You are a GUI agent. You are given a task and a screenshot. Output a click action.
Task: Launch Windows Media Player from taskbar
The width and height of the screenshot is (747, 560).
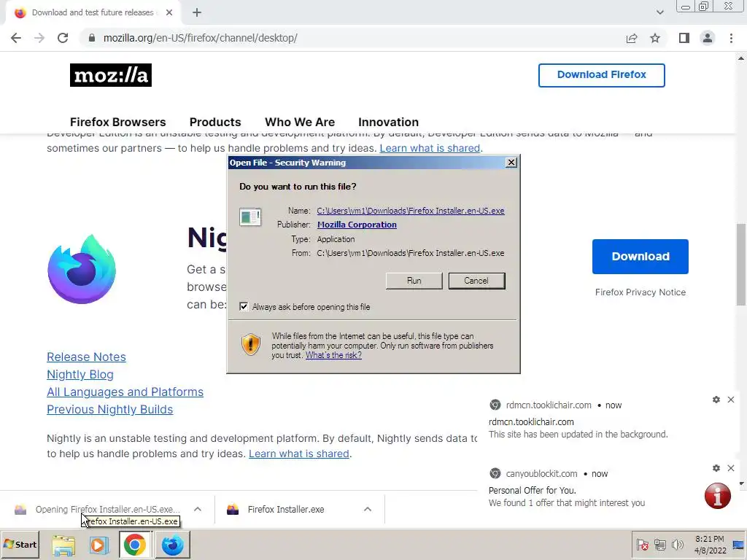tap(99, 545)
